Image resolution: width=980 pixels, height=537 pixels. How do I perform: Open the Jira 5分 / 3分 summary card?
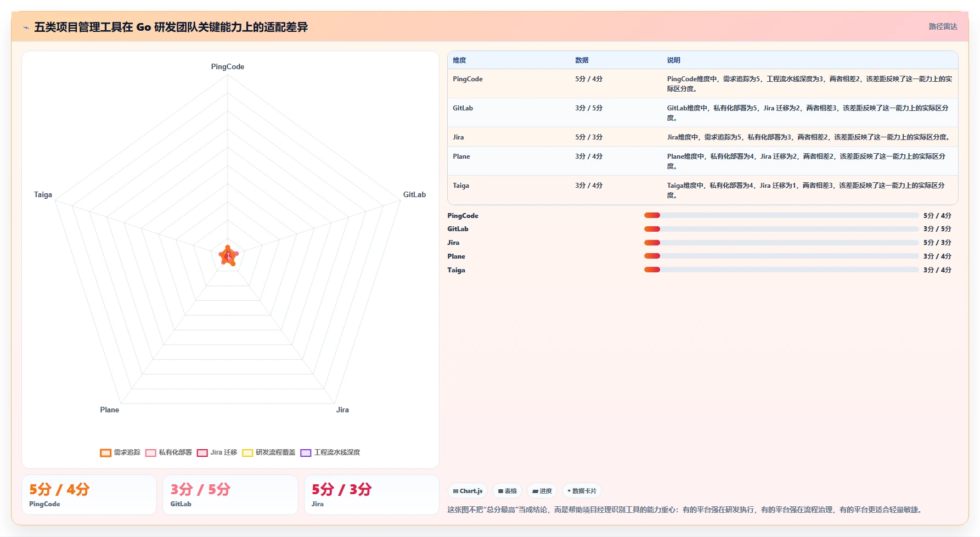(371, 495)
